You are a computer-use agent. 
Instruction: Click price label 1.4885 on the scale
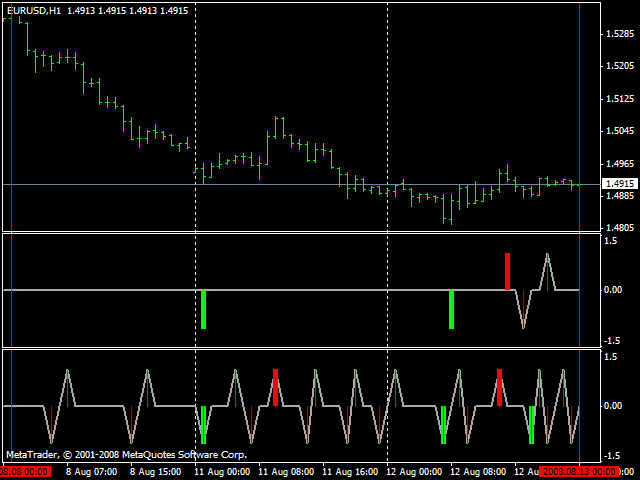tap(620, 196)
